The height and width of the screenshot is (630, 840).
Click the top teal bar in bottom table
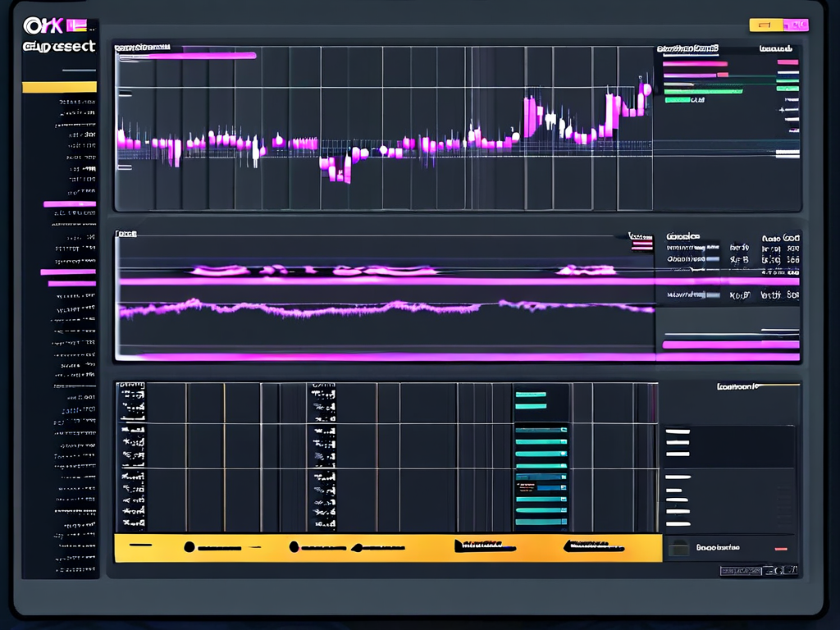(531, 395)
